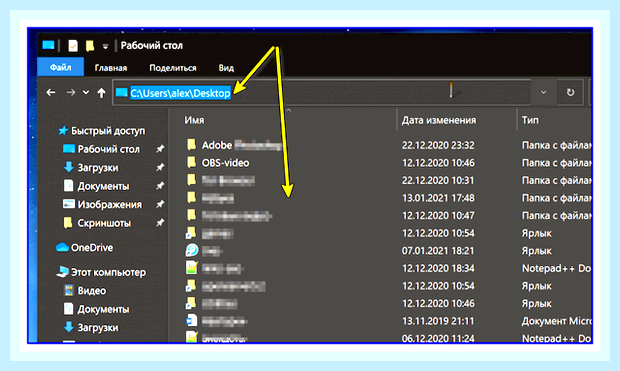Select the OBS-video folder
This screenshot has height=371, width=620.
[x=225, y=163]
